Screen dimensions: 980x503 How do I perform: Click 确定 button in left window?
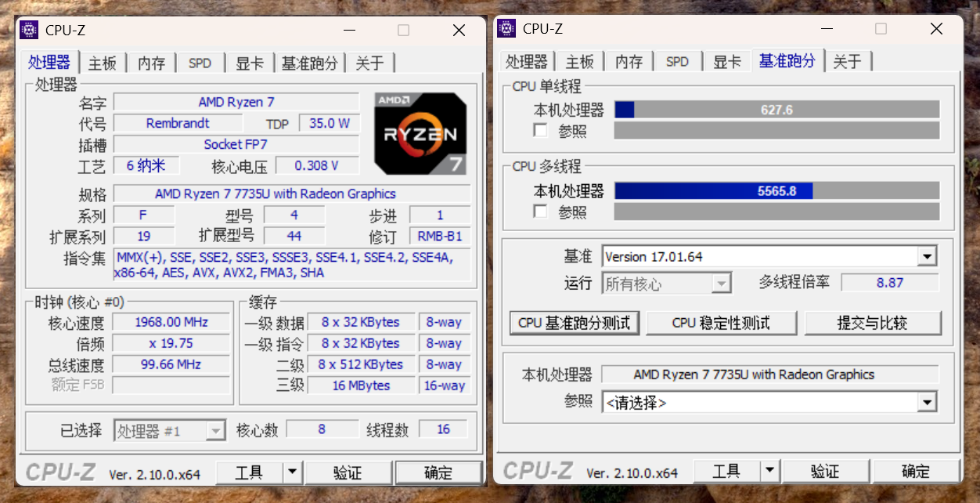pos(438,472)
